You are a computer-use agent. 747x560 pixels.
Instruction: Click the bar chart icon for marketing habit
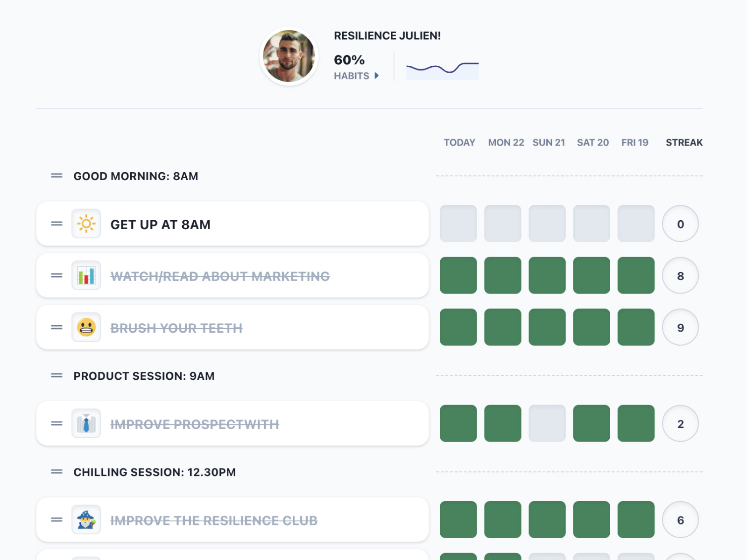point(86,276)
